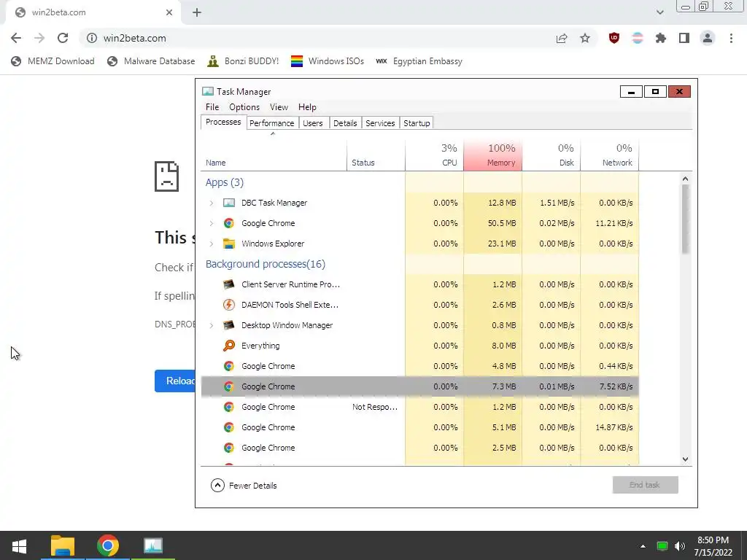Viewport: 747px width, 560px height.
Task: Open the Task Manager File menu
Action: coord(212,107)
